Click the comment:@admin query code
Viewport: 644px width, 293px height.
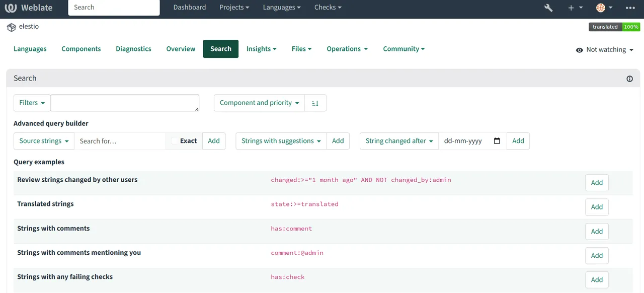[x=297, y=253]
